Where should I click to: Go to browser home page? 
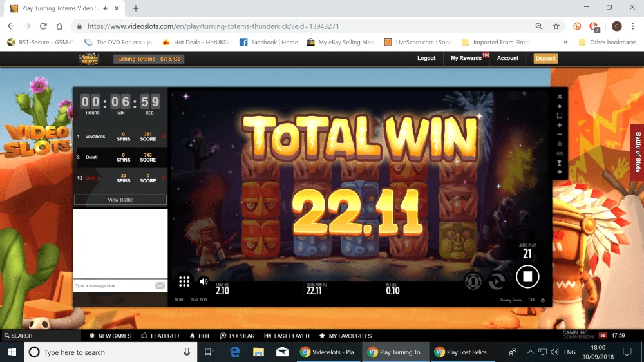pyautogui.click(x=59, y=26)
